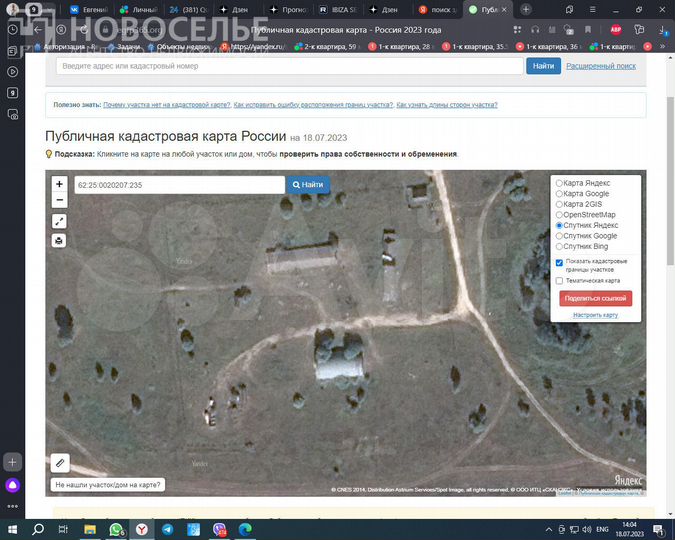This screenshot has height=540, width=675.
Task: Zoom out the map with minus button
Action: click(59, 200)
